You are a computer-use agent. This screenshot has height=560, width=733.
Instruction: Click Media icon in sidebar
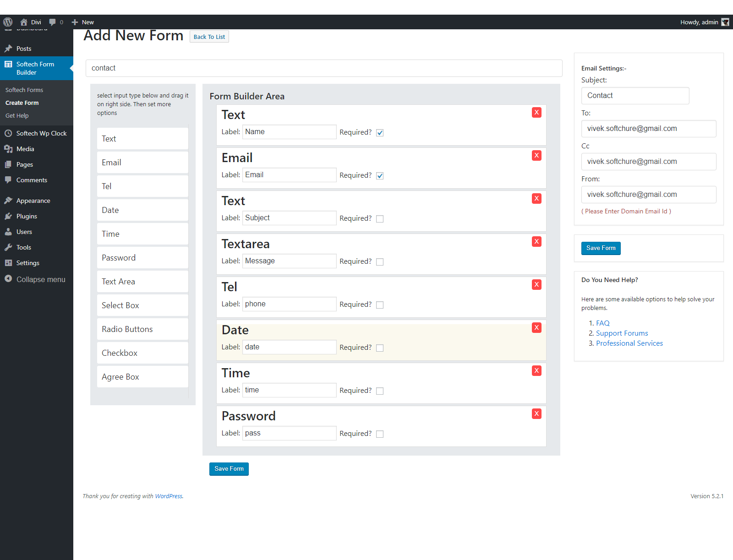(x=8, y=149)
